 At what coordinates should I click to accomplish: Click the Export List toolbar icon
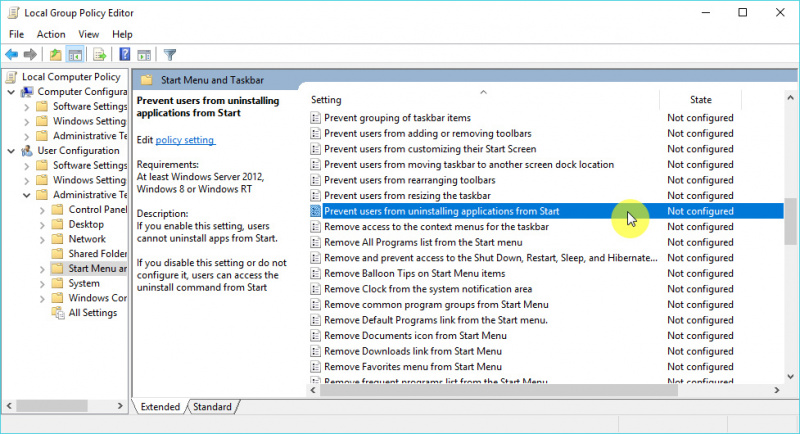pos(99,55)
